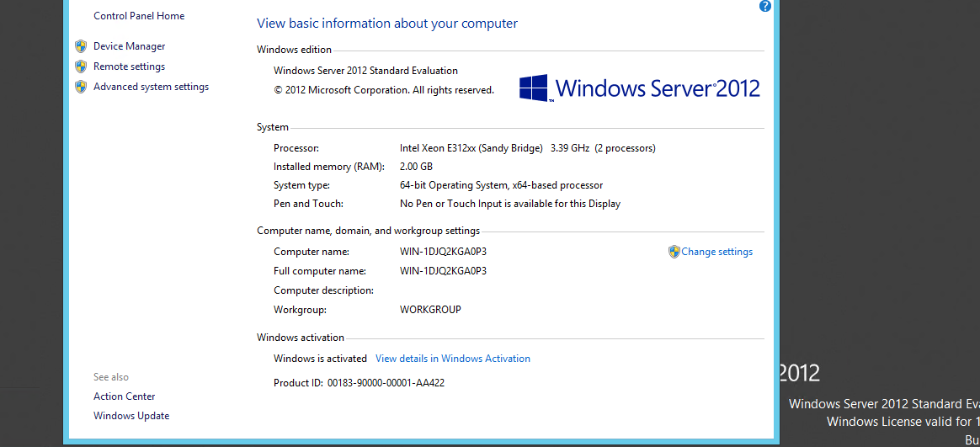Go to Control Panel Home
This screenshot has width=980, height=447.
tap(139, 16)
